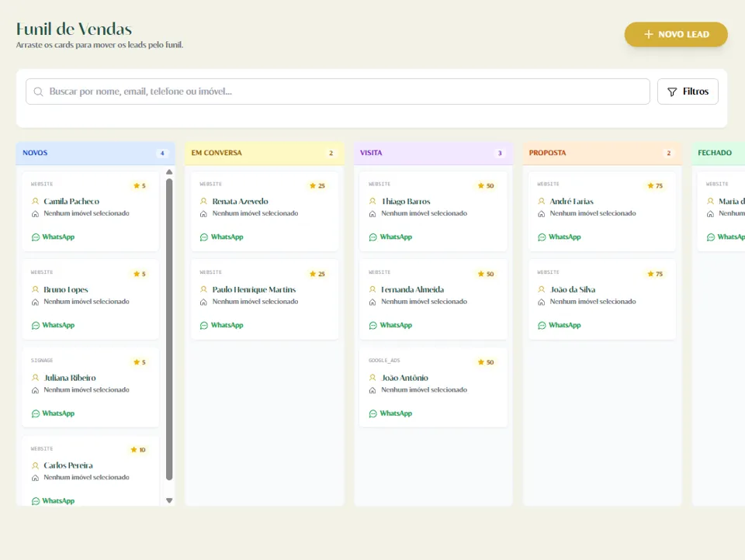Click star score 50 on Thiago Barros card
The image size is (745, 560).
486,185
